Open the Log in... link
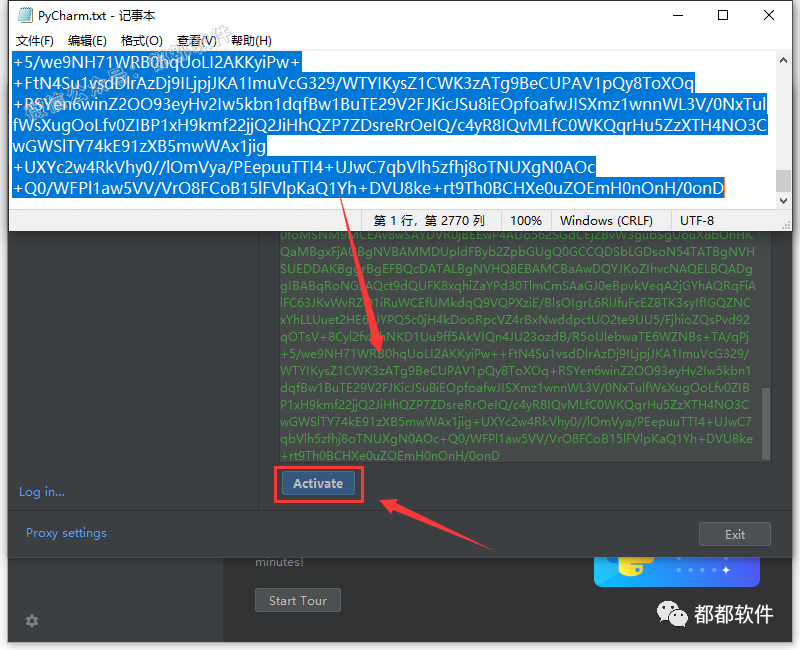The width and height of the screenshot is (800, 650). tap(42, 492)
